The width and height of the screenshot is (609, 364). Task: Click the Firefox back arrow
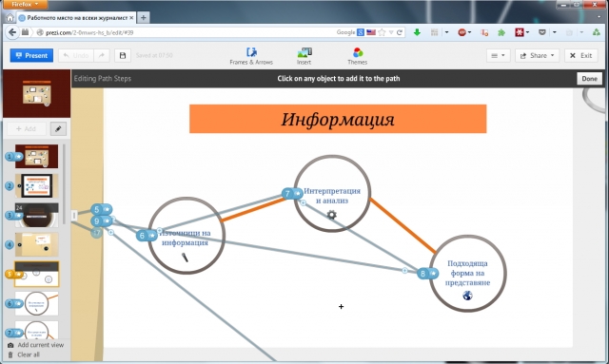(12, 32)
